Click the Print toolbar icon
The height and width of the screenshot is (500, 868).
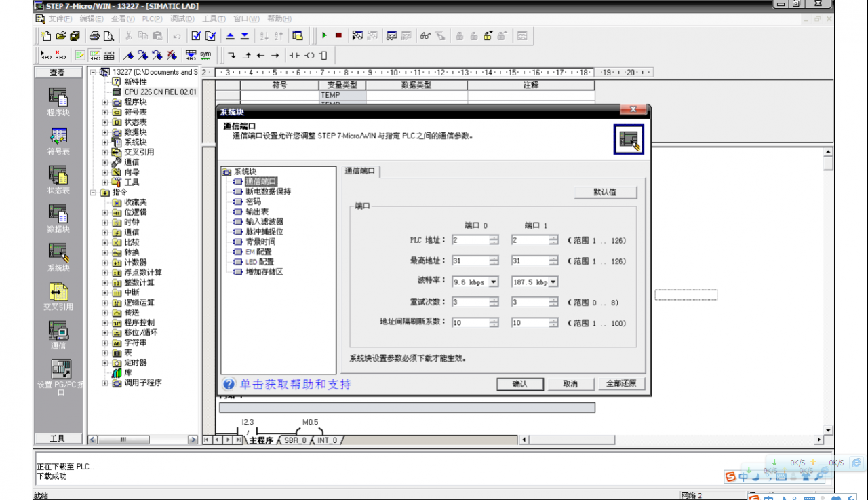coord(94,36)
